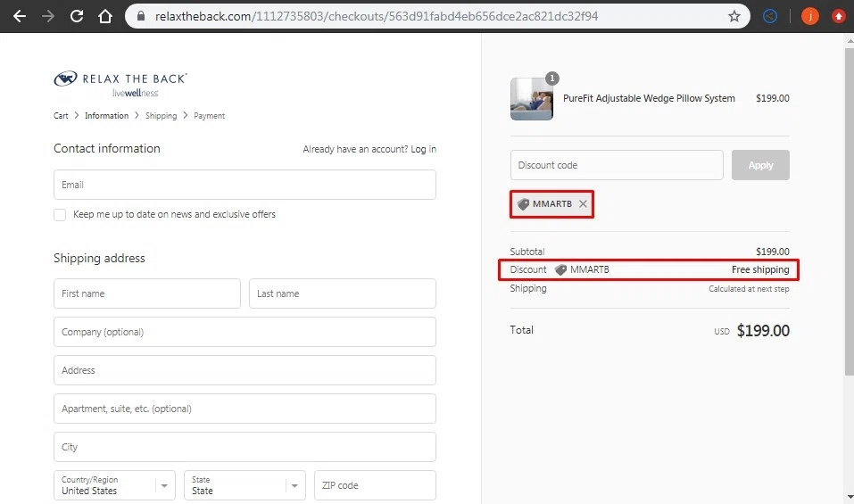This screenshot has height=504, width=854.
Task: Select the Payment breadcrumb step
Action: [x=209, y=115]
